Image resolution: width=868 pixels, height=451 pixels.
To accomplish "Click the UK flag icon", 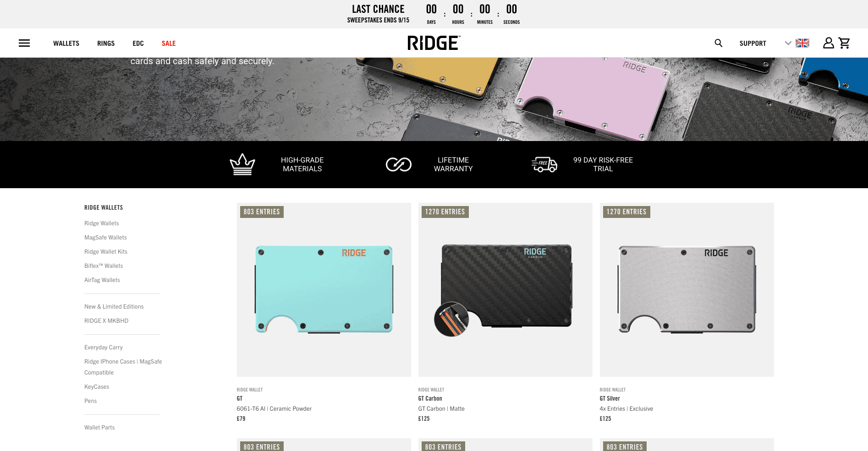I will [802, 43].
